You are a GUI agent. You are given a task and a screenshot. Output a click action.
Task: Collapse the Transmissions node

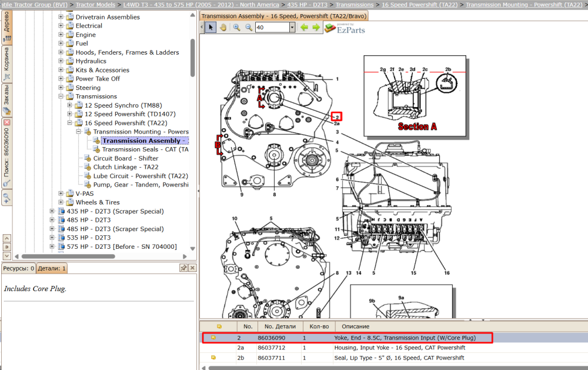point(61,96)
